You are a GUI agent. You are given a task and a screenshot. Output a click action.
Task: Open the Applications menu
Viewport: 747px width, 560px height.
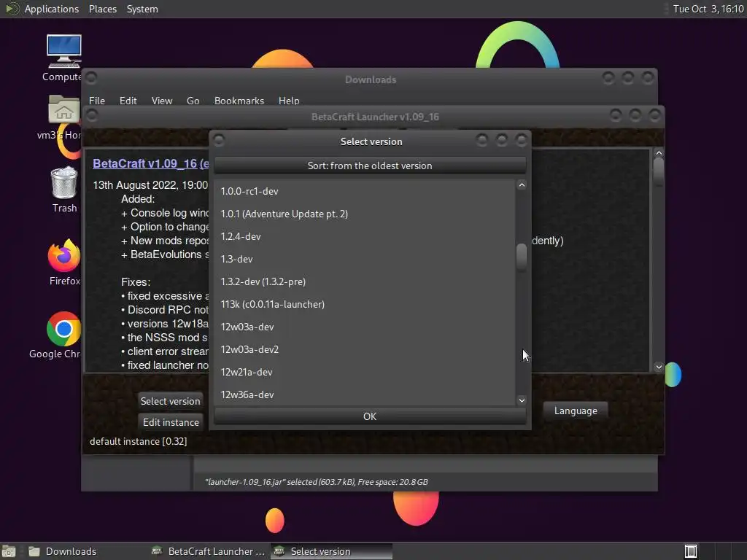[x=52, y=9]
